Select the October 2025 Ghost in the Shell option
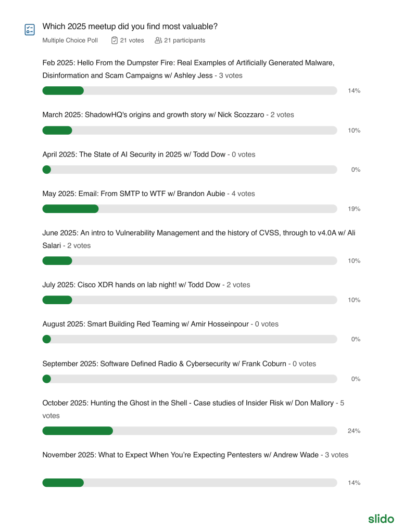Image resolution: width=403 pixels, height=532 pixels. 187,403
